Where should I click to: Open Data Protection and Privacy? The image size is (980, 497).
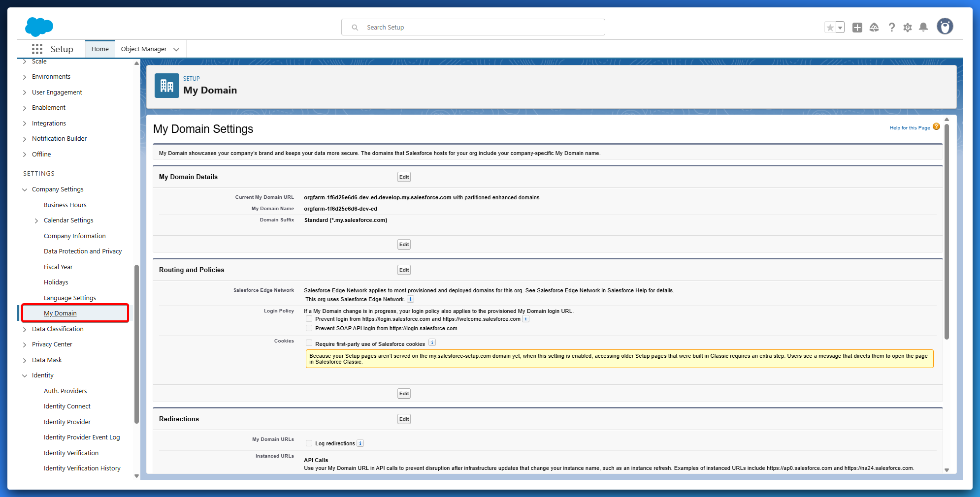tap(83, 251)
